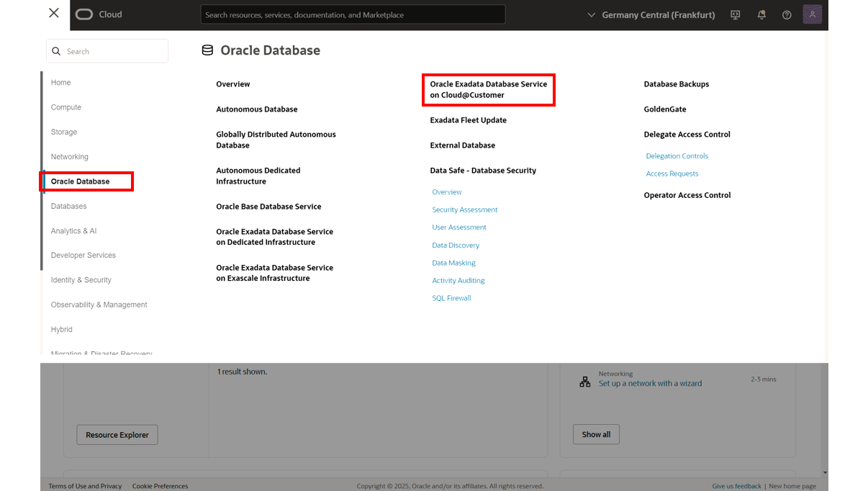Open the Oracle Database Overview link
The image size is (868, 491).
pos(233,84)
